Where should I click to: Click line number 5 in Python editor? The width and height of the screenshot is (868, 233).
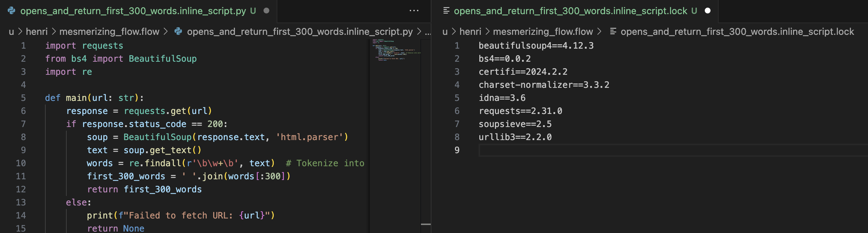click(x=23, y=98)
